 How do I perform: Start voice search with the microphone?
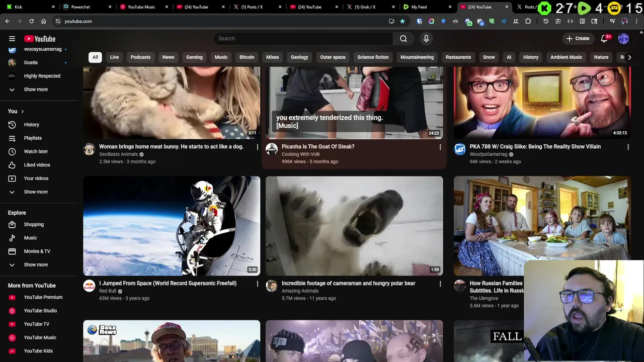click(x=426, y=39)
